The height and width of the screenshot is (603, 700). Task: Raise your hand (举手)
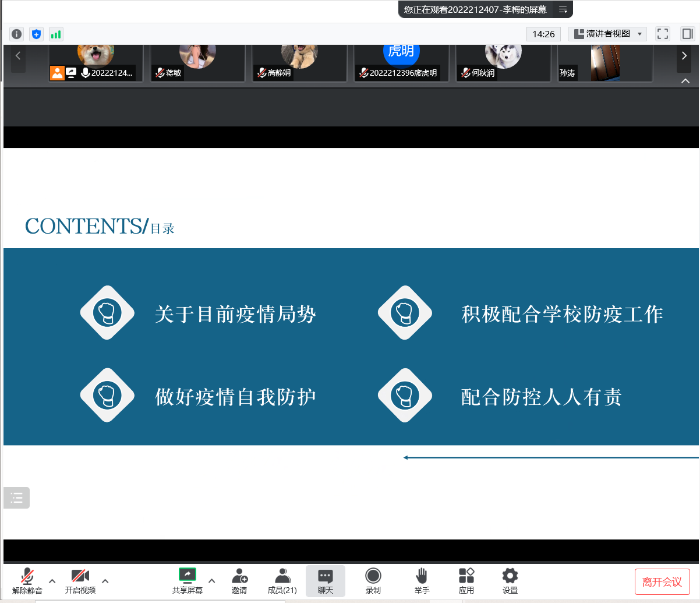422,581
